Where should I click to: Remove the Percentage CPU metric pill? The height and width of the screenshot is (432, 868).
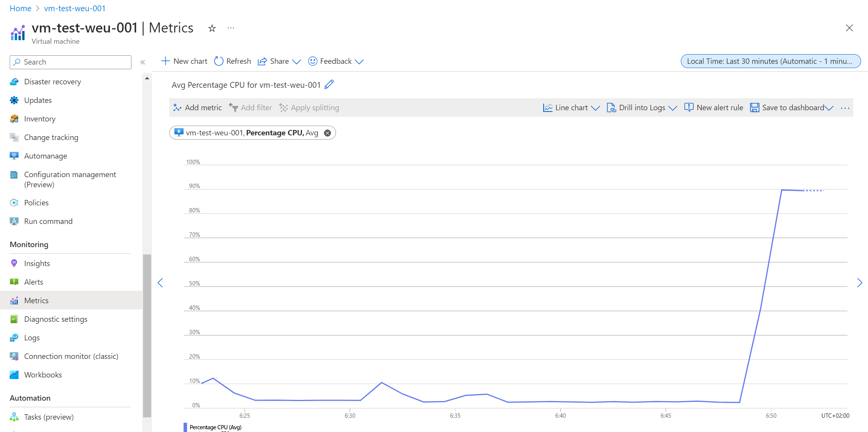[x=327, y=133]
